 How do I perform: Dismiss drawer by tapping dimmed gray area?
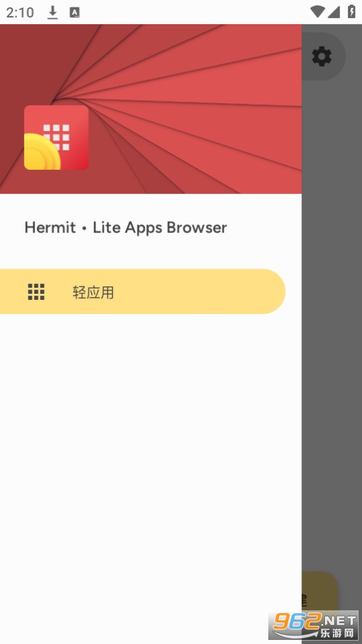(332, 329)
